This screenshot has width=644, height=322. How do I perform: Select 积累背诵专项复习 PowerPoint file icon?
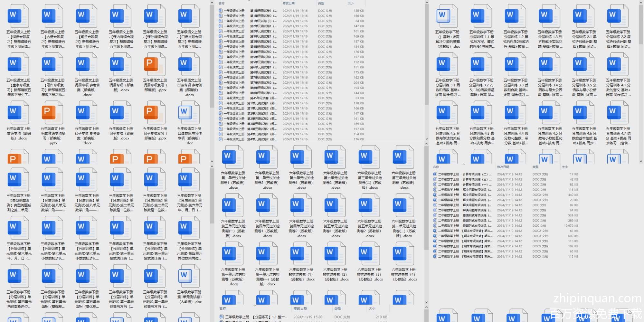tap(53, 113)
